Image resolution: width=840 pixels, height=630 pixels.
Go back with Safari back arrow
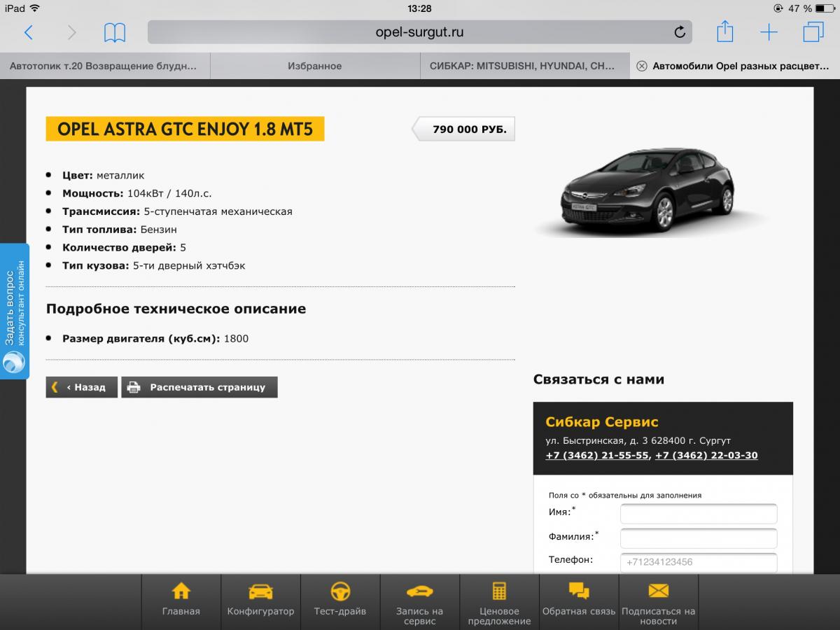[x=29, y=32]
